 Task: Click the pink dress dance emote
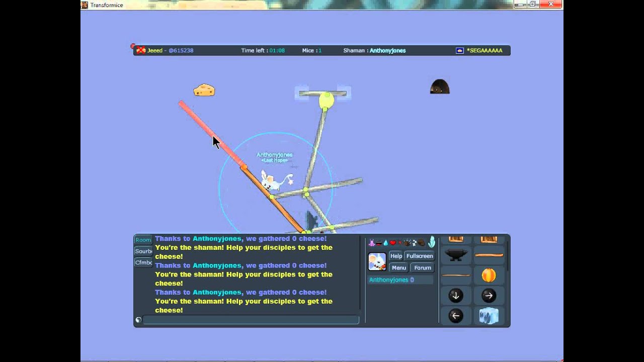[372, 243]
